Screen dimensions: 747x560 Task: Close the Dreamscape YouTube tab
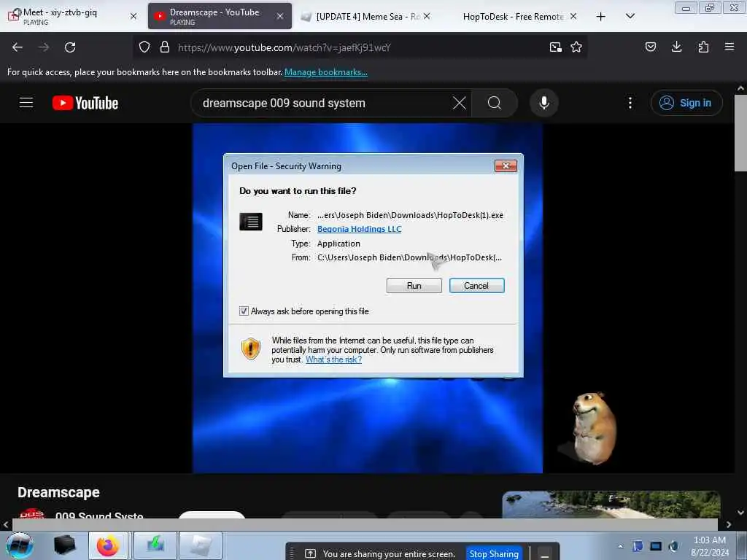pyautogui.click(x=280, y=16)
